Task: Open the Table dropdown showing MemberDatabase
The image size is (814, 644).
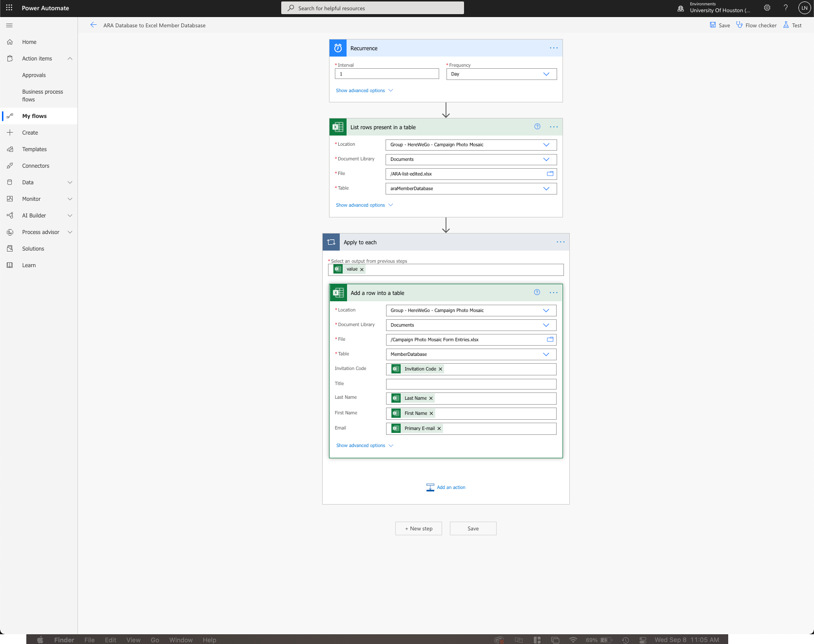Action: [546, 354]
